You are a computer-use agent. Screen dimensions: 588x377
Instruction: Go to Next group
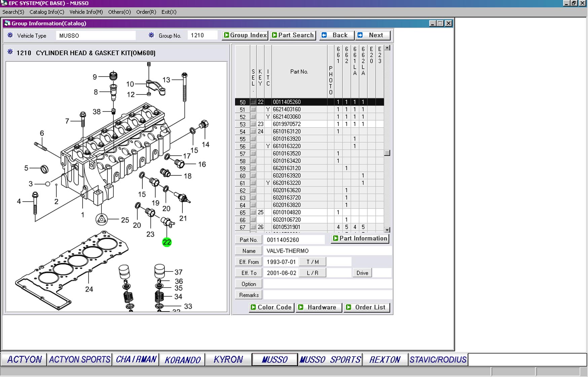[373, 35]
